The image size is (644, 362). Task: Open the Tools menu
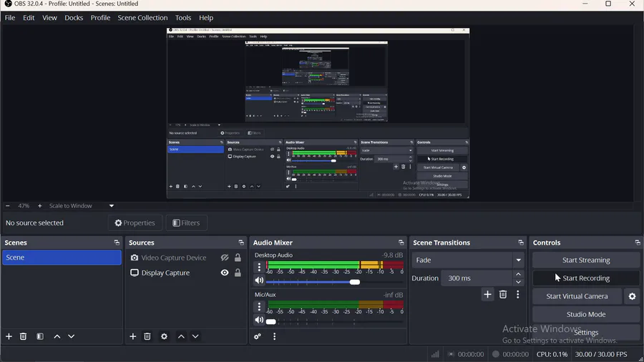[182, 18]
